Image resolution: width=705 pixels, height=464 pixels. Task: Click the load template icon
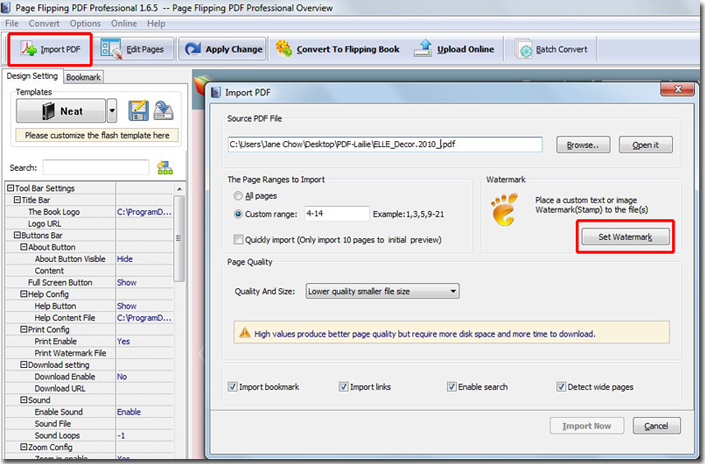[163, 111]
